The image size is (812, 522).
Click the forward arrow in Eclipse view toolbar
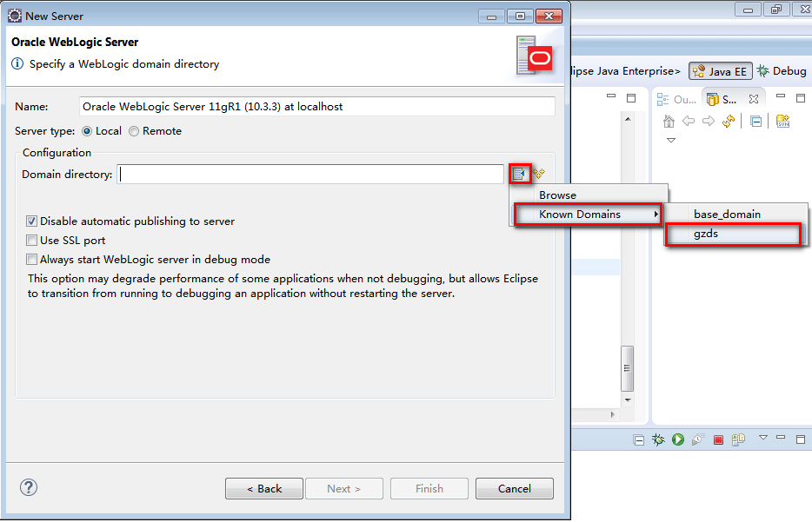708,121
